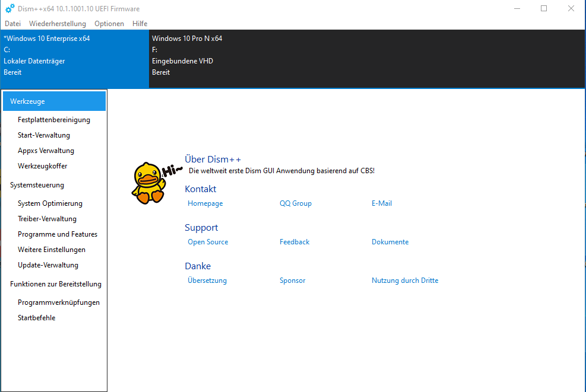Click the 'Lokaler Datenträger' label
Screen dimensions: 586x392
pos(34,61)
